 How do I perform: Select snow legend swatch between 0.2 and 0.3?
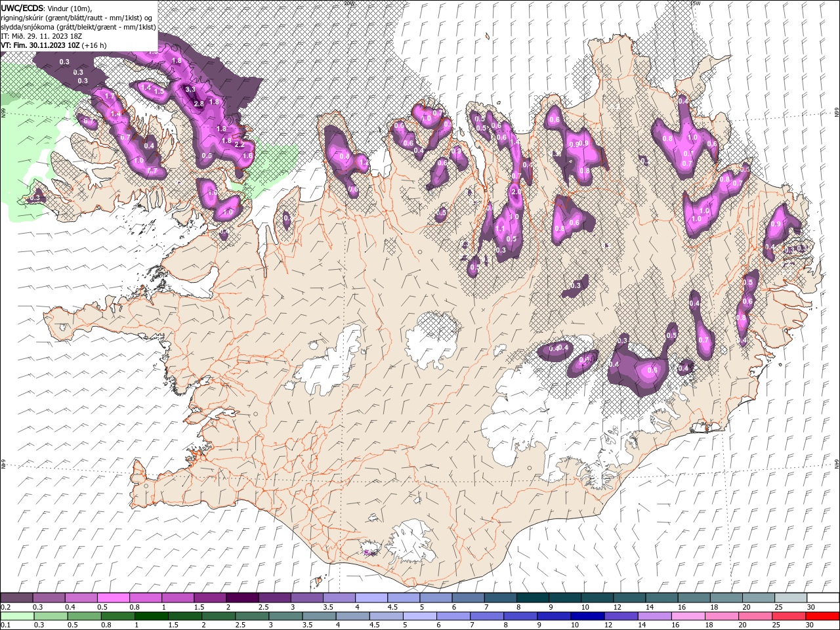click(x=16, y=597)
